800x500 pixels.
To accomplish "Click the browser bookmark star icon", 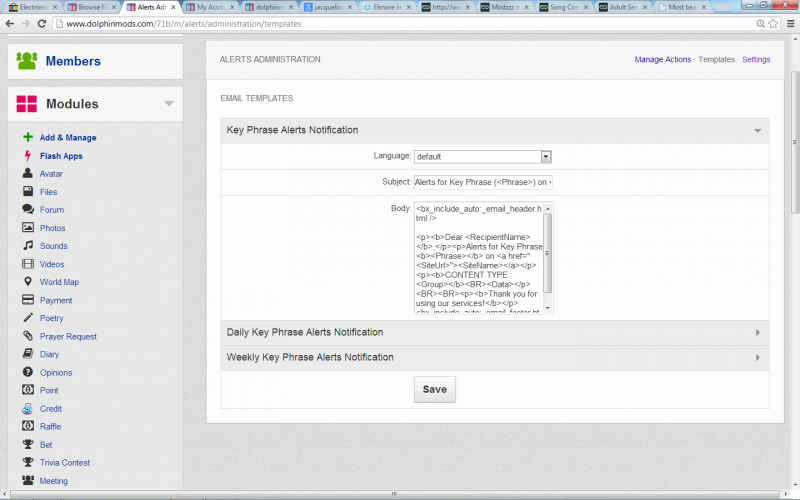I will [761, 23].
